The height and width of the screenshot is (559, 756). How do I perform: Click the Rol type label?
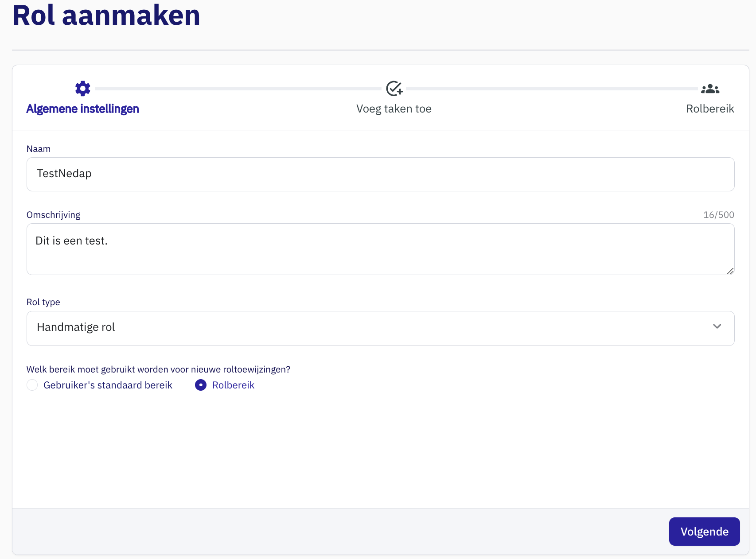pyautogui.click(x=43, y=302)
